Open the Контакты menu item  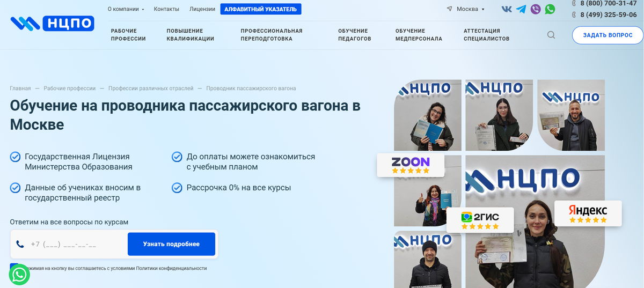(x=166, y=9)
